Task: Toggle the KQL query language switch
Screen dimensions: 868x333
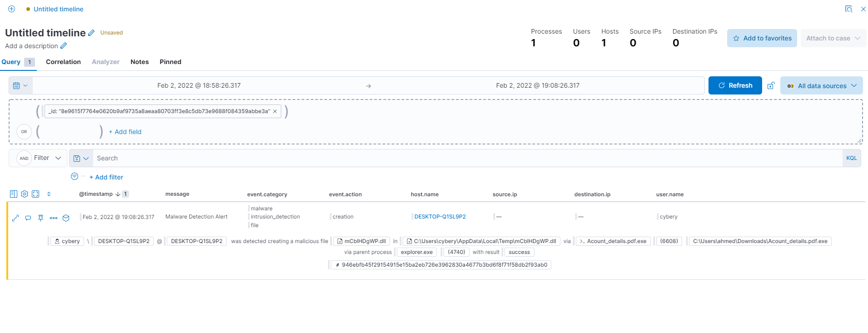Action: click(851, 158)
